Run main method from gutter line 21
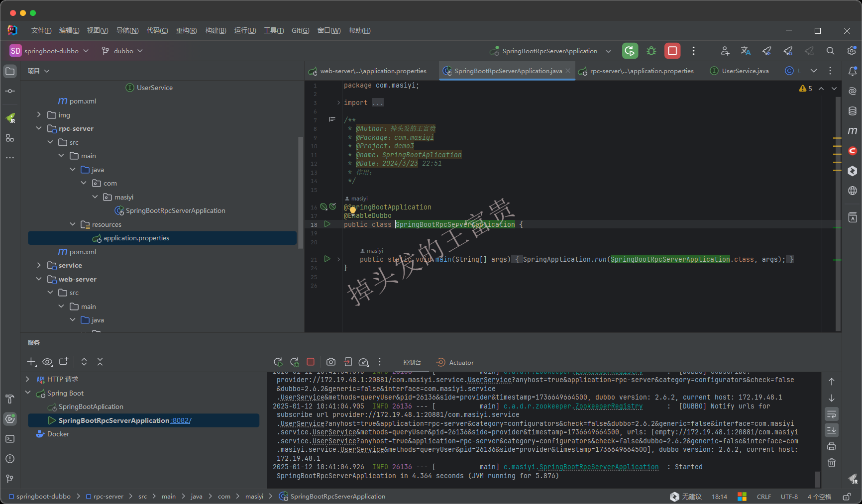 tap(327, 259)
